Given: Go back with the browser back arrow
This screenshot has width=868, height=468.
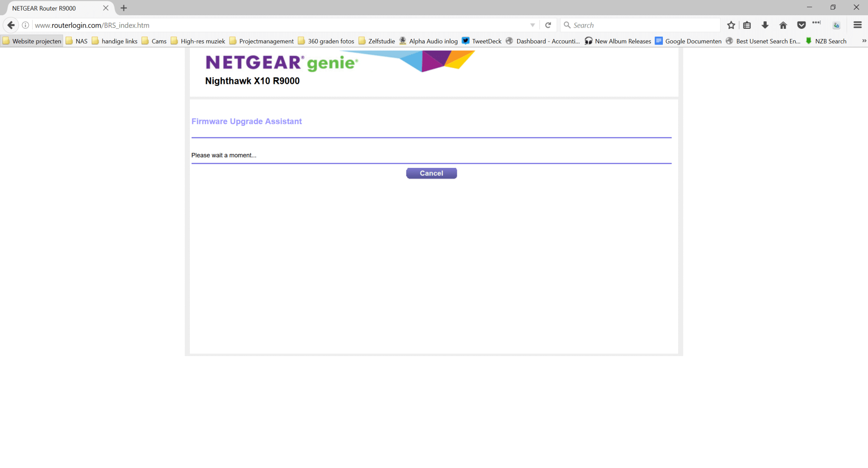Looking at the screenshot, I should coord(11,25).
